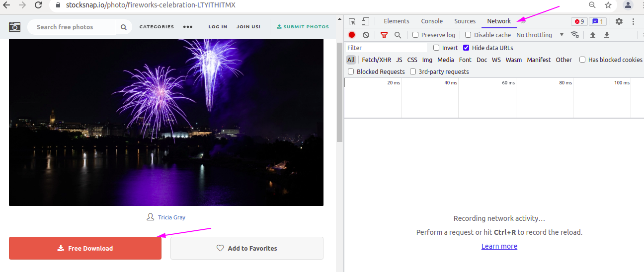Viewport: 644px width, 272px height.
Task: Click Add to Favorites button
Action: tap(247, 248)
